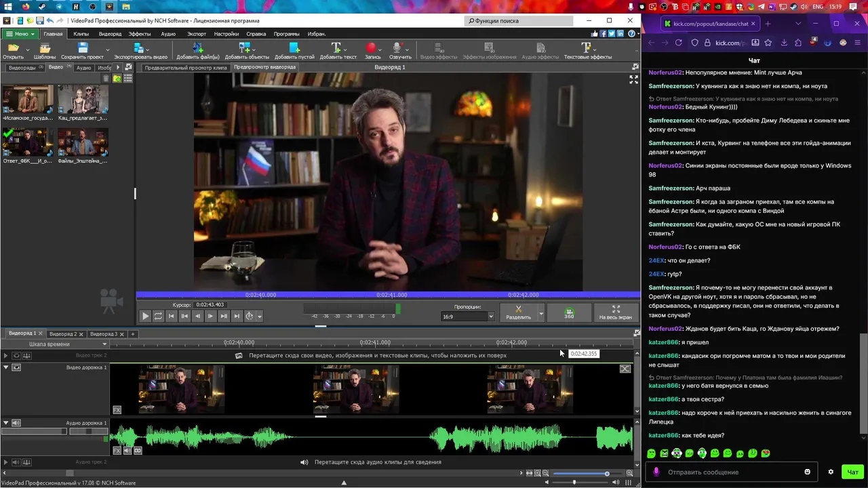Toggle visibility icon on Видео дорожка 1
868x488 pixels.
coord(16,367)
